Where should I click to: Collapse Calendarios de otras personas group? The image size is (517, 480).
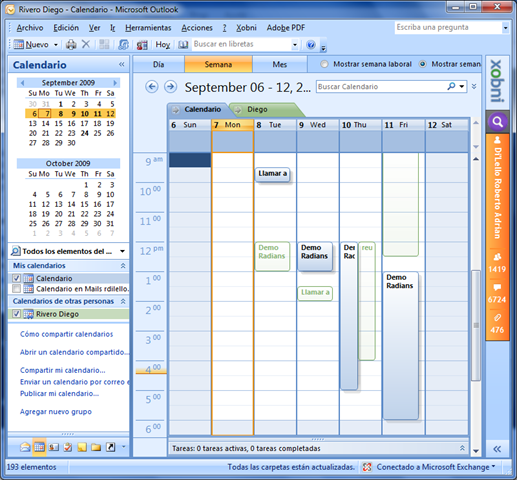click(x=123, y=301)
